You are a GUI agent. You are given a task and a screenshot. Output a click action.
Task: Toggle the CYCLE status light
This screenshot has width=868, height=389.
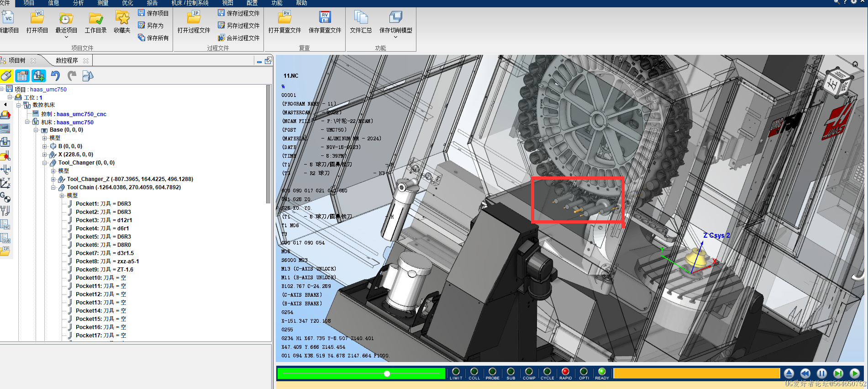pos(547,372)
